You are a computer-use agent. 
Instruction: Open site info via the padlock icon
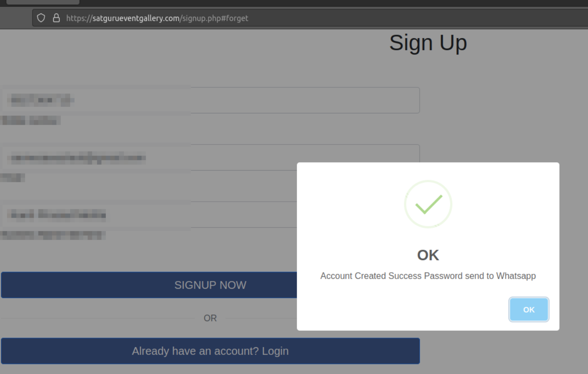tap(56, 18)
